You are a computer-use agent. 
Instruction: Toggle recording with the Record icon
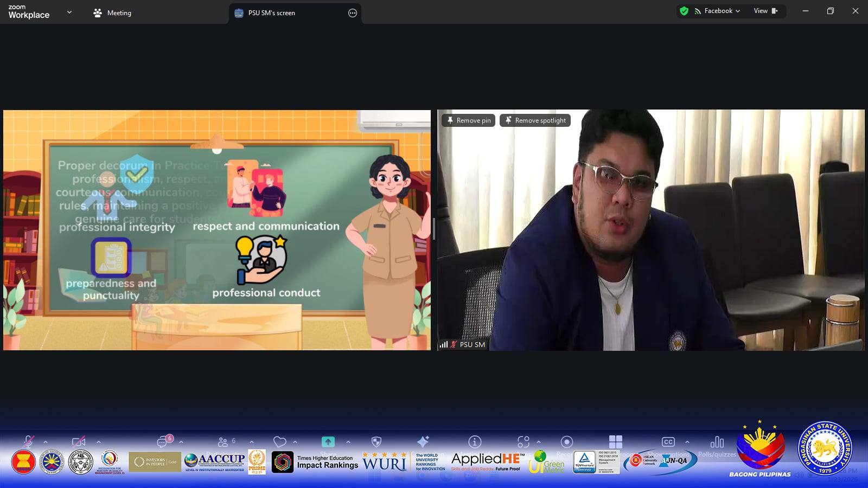pyautogui.click(x=566, y=442)
